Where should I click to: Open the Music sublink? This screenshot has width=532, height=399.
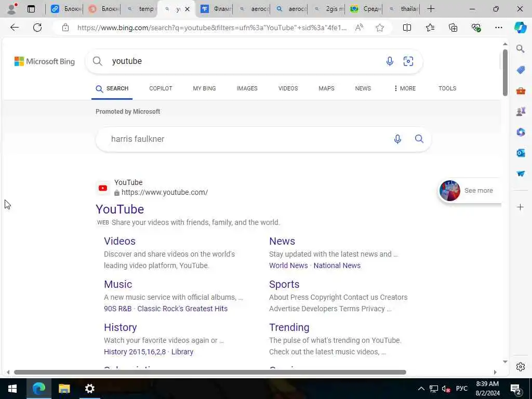[118, 284]
